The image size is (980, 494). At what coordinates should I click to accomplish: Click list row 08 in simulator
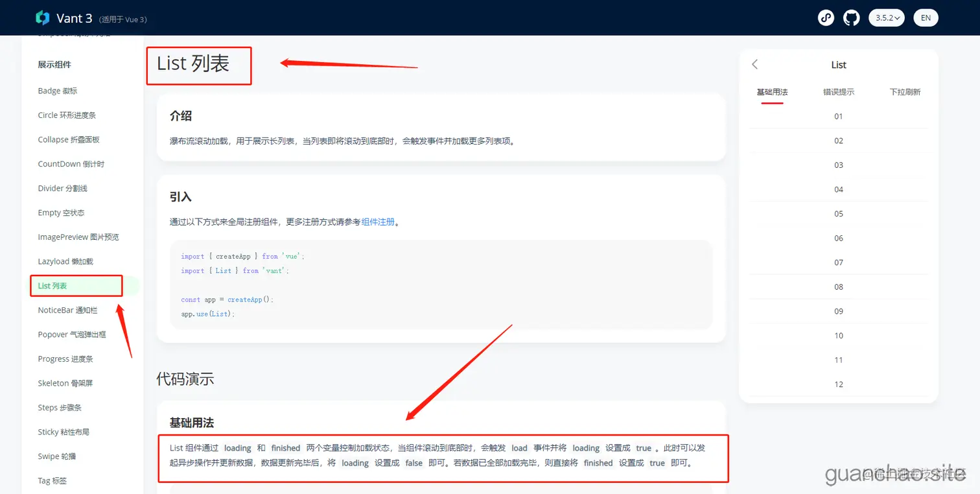[x=839, y=287]
